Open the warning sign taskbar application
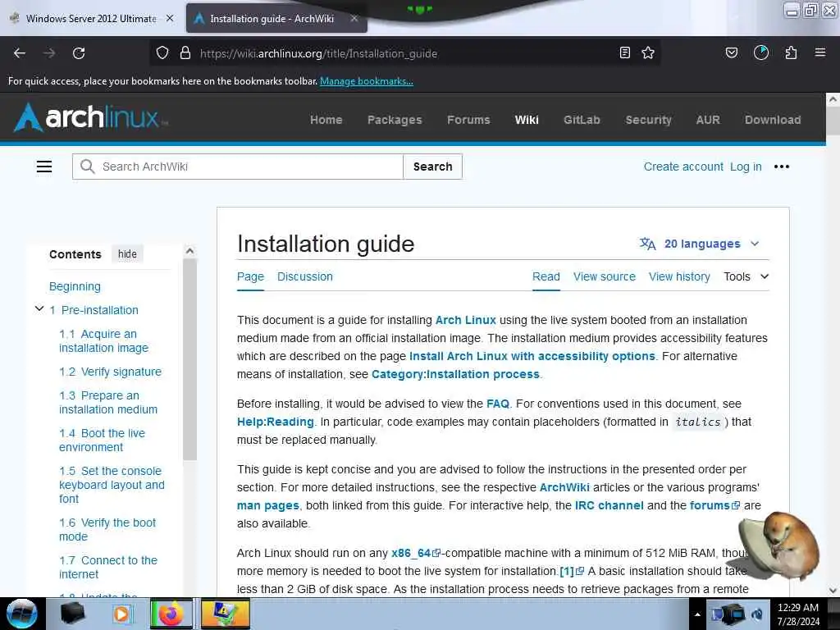 [225, 614]
